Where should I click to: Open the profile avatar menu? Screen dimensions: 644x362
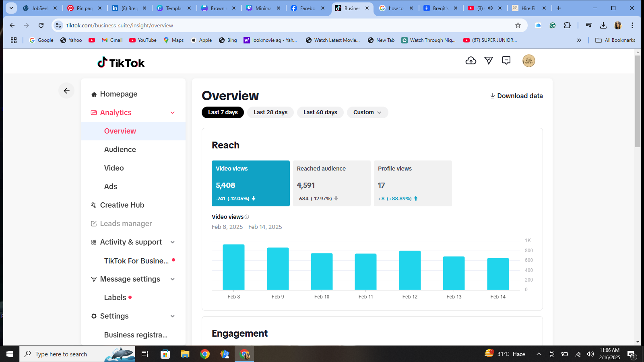pos(529,61)
